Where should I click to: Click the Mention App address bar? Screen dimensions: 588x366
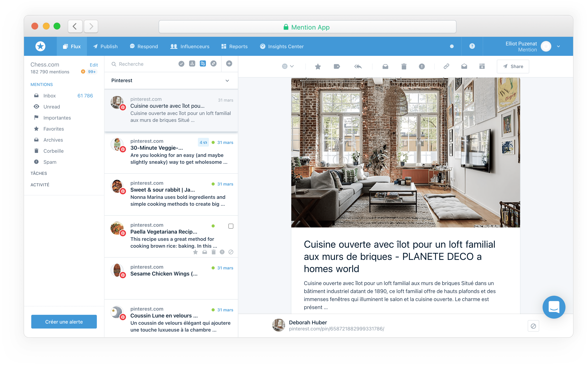(307, 27)
